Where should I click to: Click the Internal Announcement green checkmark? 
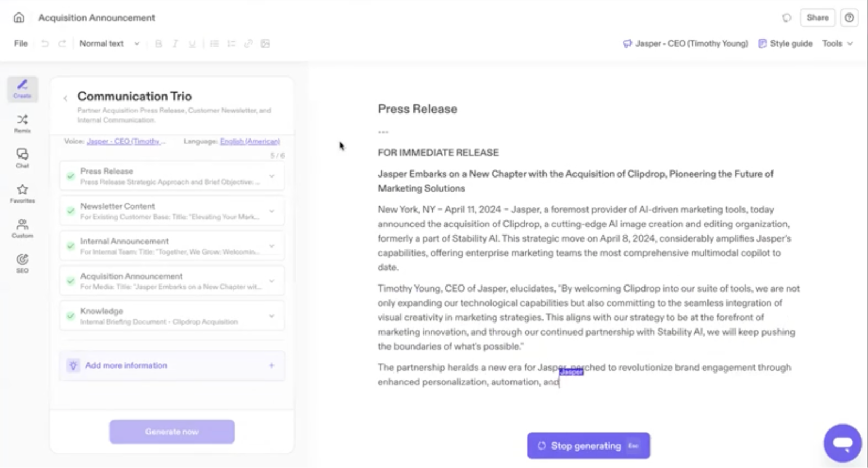(71, 246)
